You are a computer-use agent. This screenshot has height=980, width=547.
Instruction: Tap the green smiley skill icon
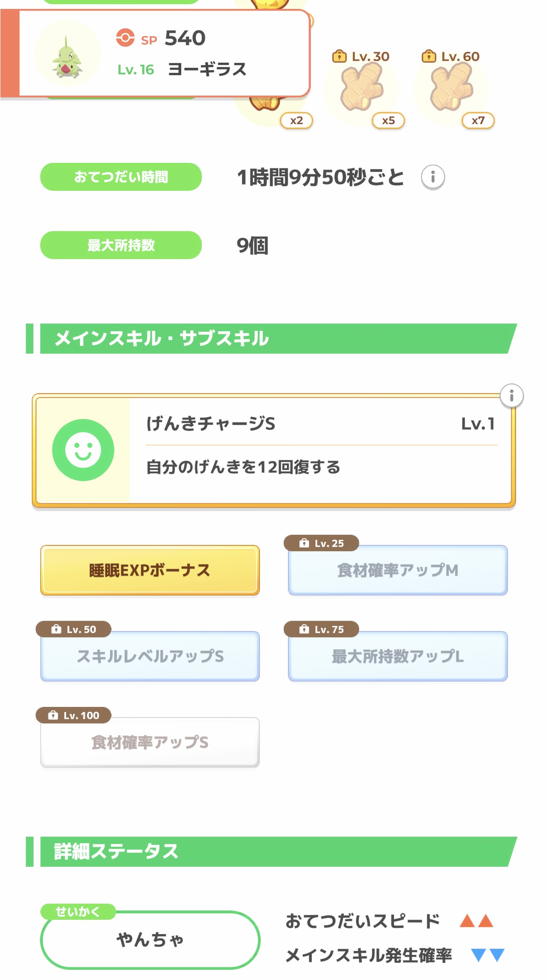pos(83,450)
